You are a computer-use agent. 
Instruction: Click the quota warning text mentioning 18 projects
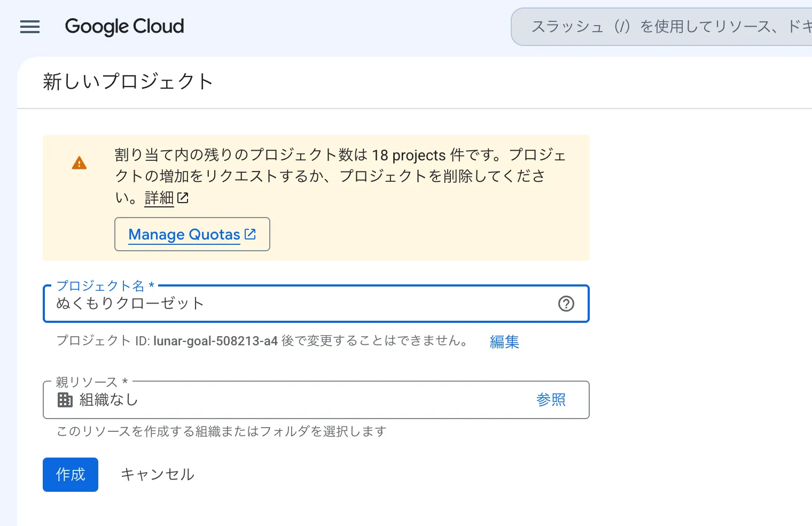tap(340, 176)
